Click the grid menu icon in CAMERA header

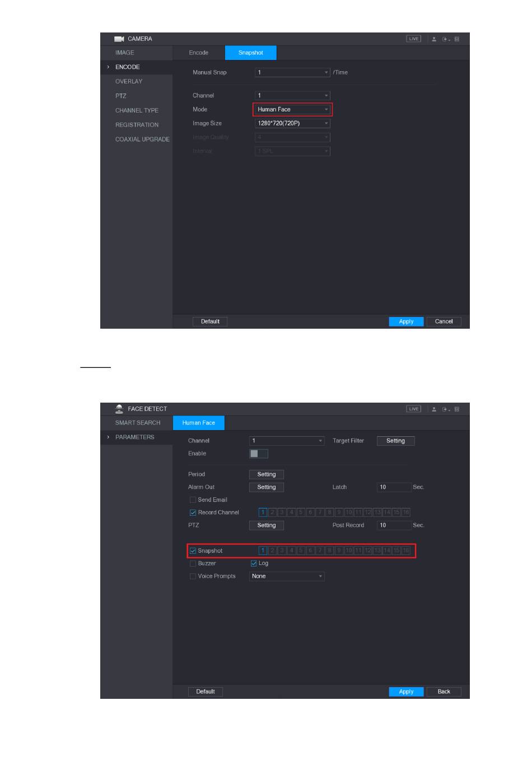coord(457,39)
